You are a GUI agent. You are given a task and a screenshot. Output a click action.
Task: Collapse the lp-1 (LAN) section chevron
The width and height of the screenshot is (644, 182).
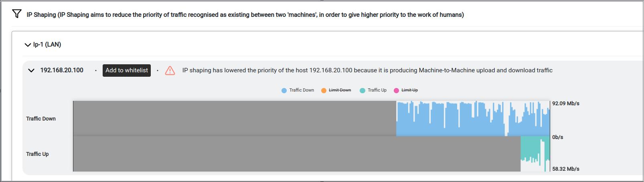[x=28, y=45]
